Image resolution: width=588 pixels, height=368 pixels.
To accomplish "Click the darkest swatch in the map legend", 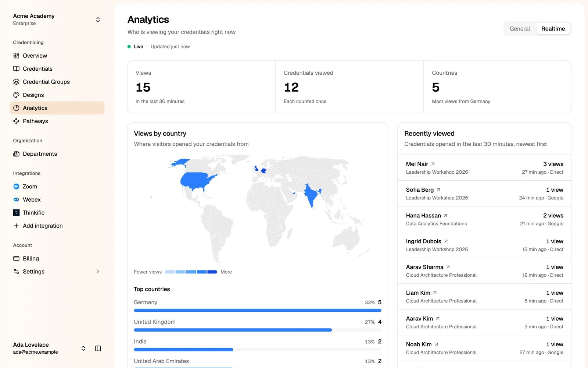I will [212, 272].
